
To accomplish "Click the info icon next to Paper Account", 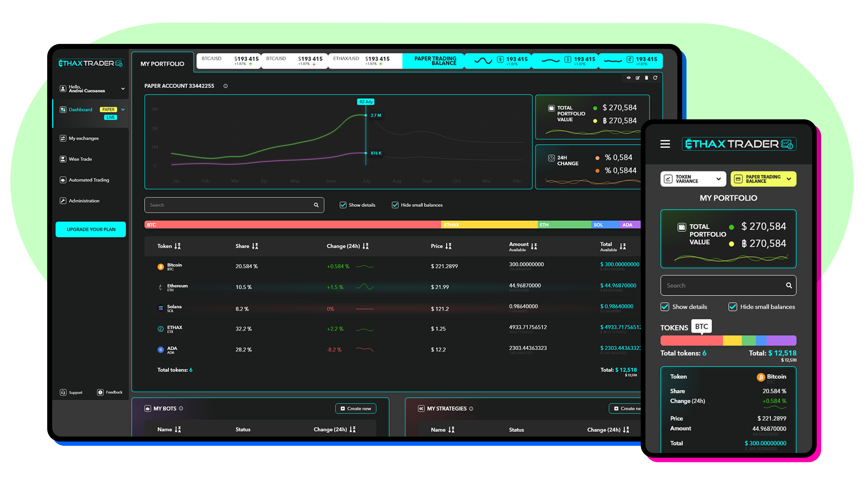I will [x=225, y=86].
